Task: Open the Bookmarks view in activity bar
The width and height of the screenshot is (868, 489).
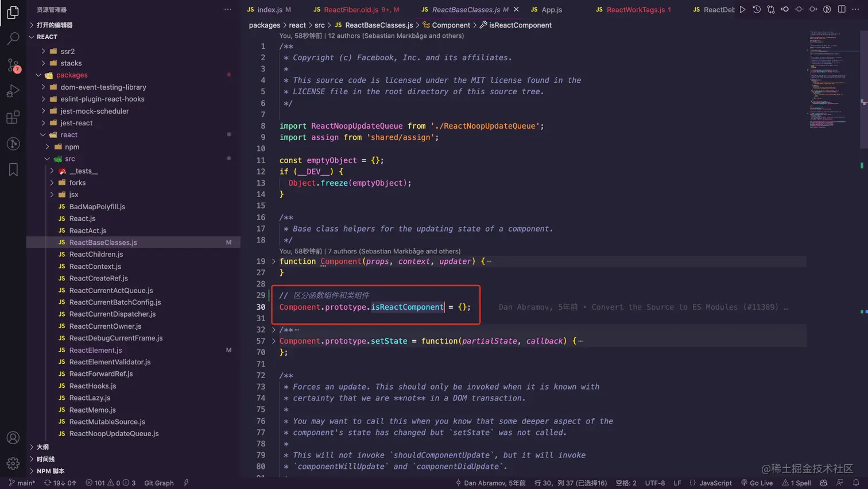Action: [x=13, y=170]
